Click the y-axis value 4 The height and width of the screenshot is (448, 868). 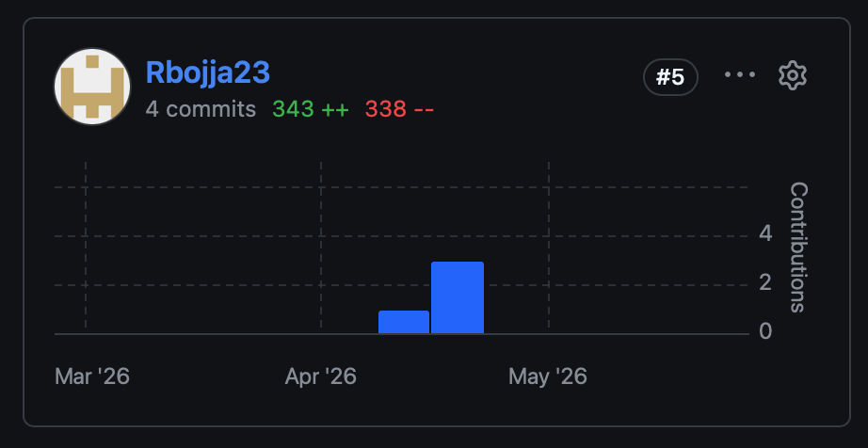[765, 234]
